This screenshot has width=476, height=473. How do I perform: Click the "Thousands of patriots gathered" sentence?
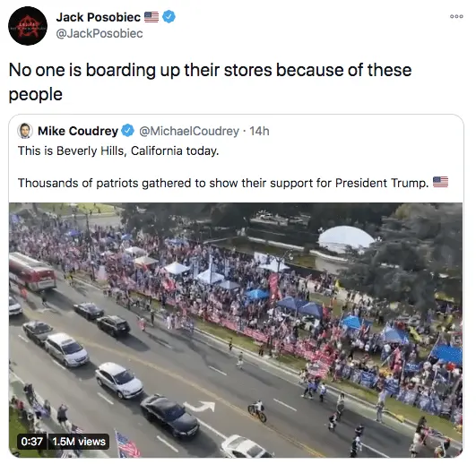click(223, 183)
